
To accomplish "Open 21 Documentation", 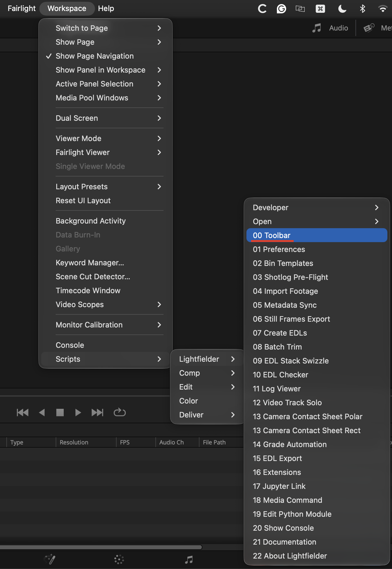I will click(317, 542).
